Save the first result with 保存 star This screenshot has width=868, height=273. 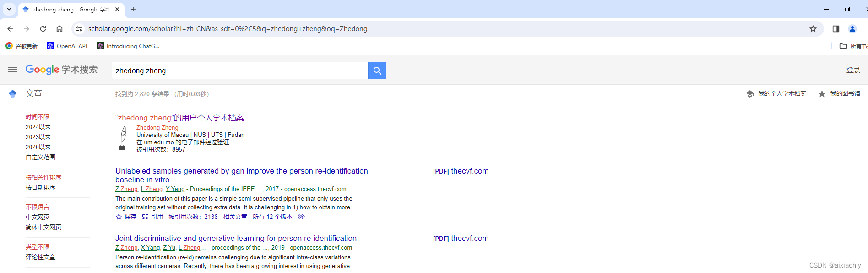pyautogui.click(x=126, y=217)
